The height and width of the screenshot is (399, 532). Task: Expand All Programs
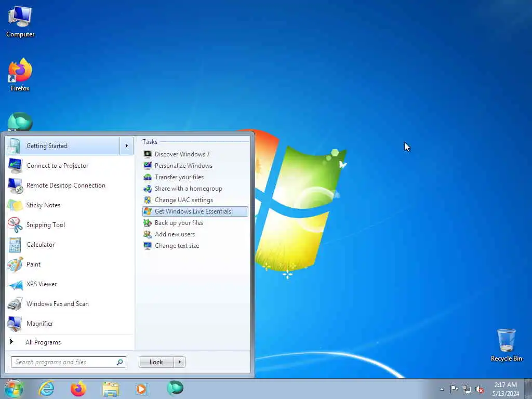(x=70, y=342)
